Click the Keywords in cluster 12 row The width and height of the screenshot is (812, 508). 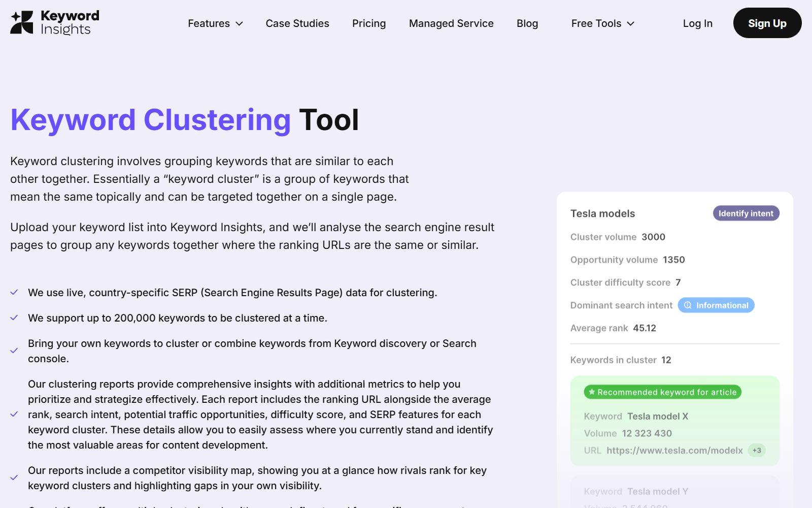(x=621, y=360)
